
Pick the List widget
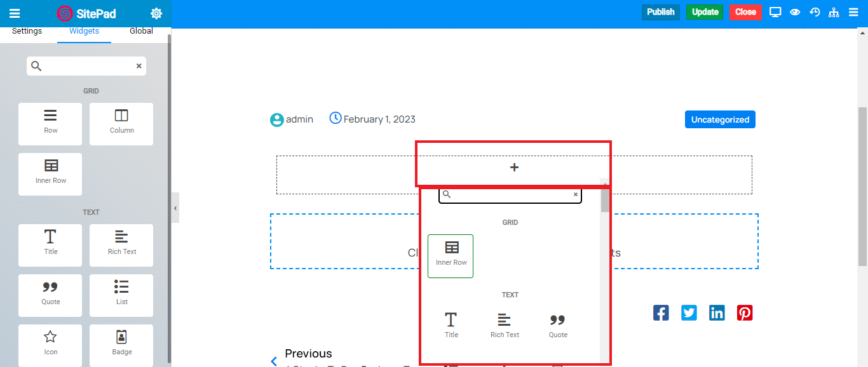[x=121, y=295]
